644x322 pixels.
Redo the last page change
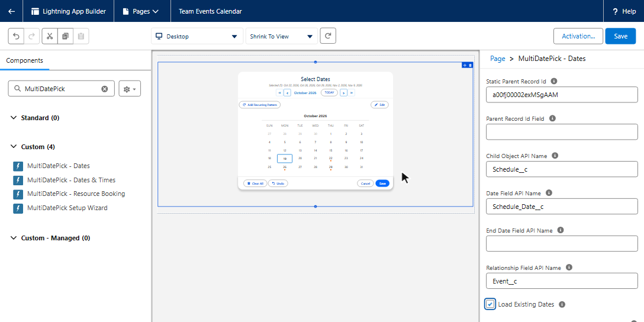coord(32,36)
